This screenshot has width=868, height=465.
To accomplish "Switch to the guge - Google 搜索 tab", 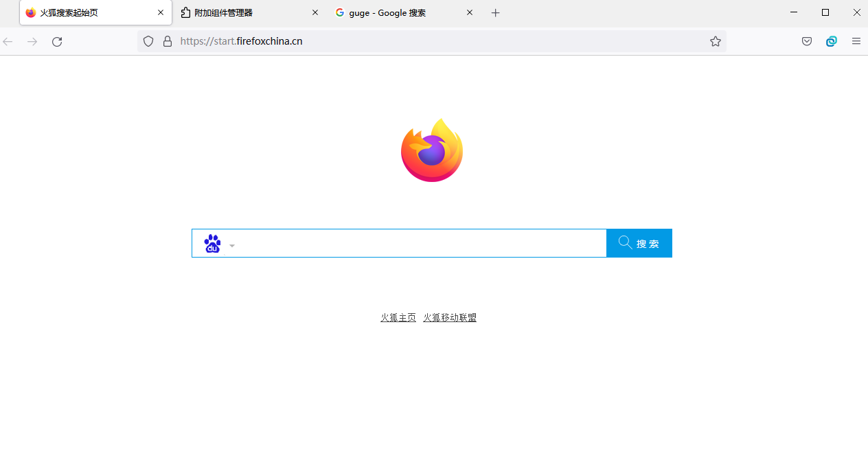I will [x=403, y=12].
